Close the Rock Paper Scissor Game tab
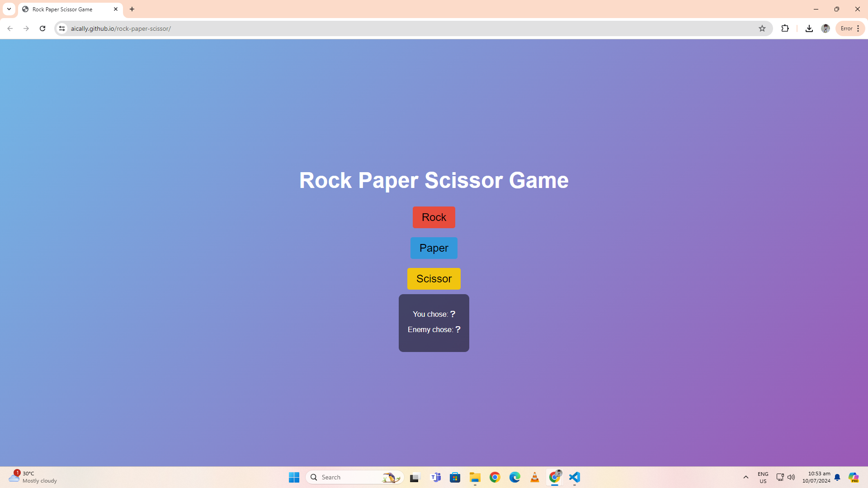The image size is (868, 488). pos(116,9)
